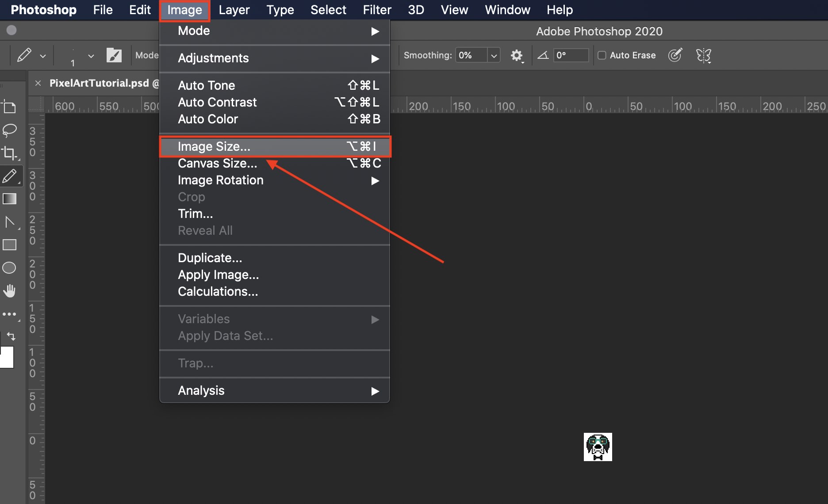Expand the Analysis submenu

point(274,391)
